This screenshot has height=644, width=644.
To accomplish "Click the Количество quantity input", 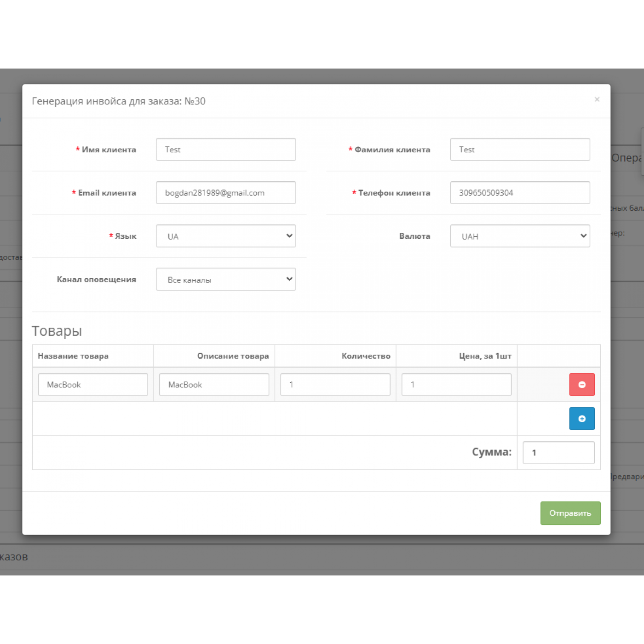I will pos(335,385).
